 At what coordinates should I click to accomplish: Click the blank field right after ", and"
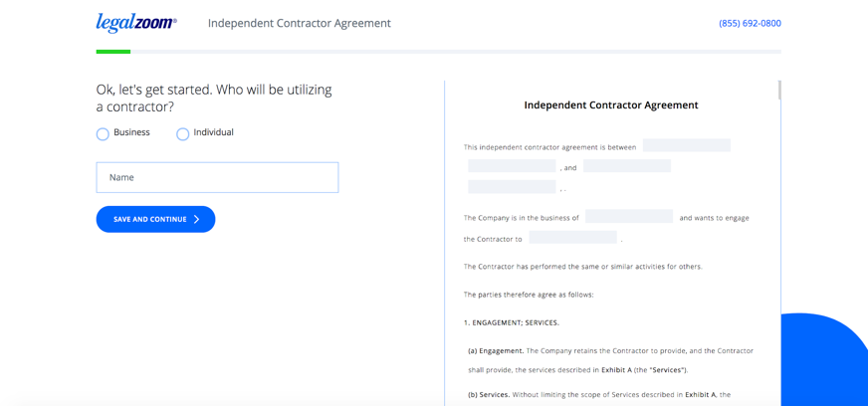click(627, 166)
